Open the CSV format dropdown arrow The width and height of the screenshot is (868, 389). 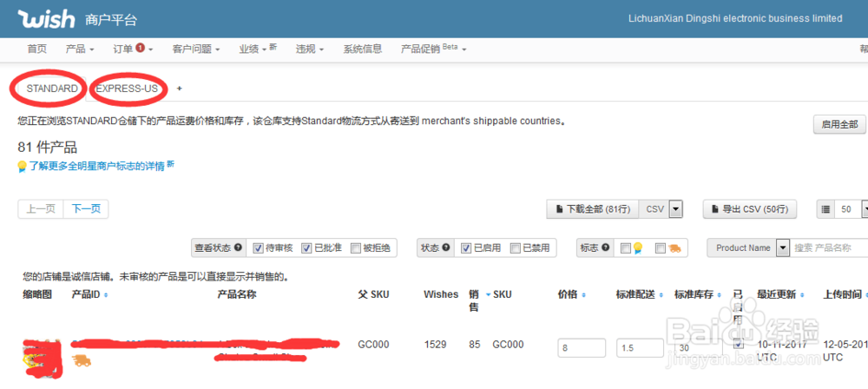click(x=676, y=209)
